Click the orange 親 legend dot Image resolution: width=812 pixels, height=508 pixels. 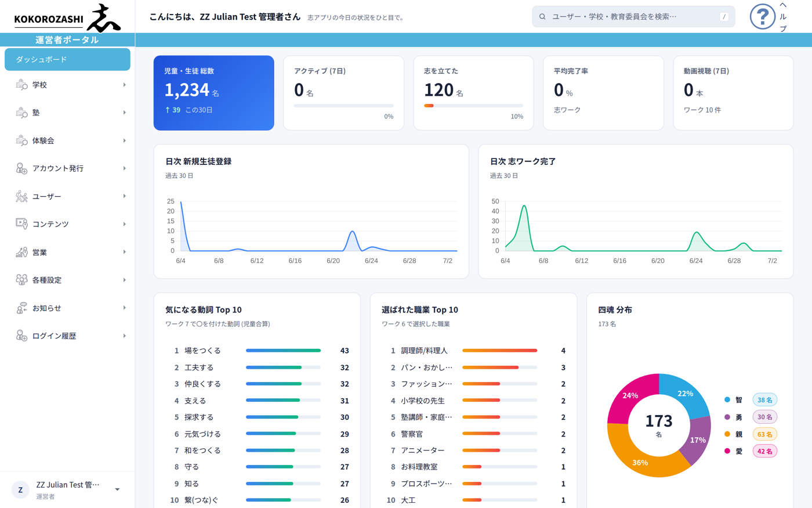coord(727,434)
